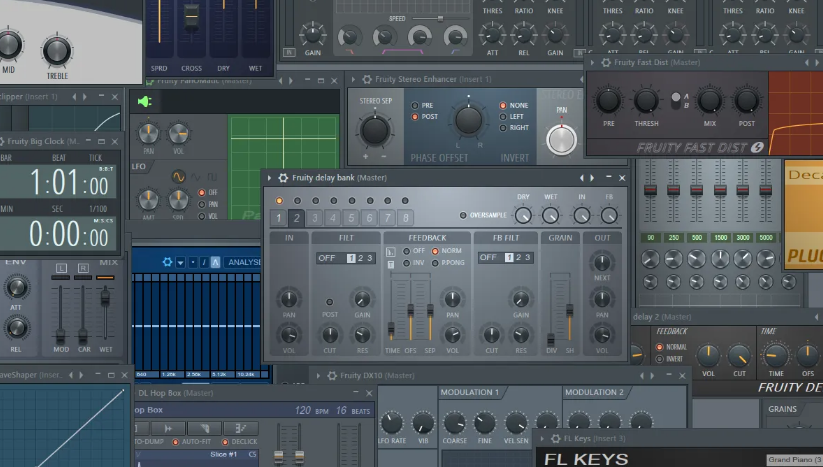Viewport: 823px width, 467px height.
Task: Toggle the A/B switch in Fruity Fast Dist
Action: [676, 101]
